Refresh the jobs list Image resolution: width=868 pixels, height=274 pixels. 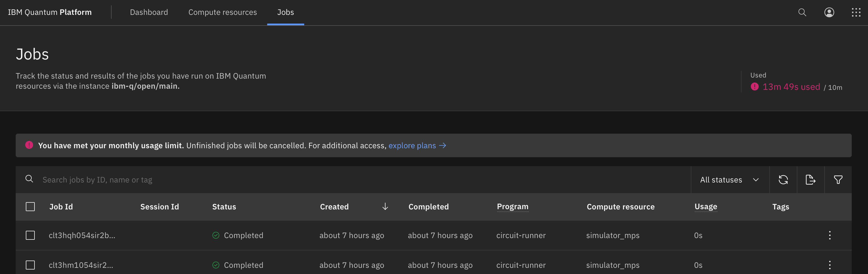[x=783, y=179]
